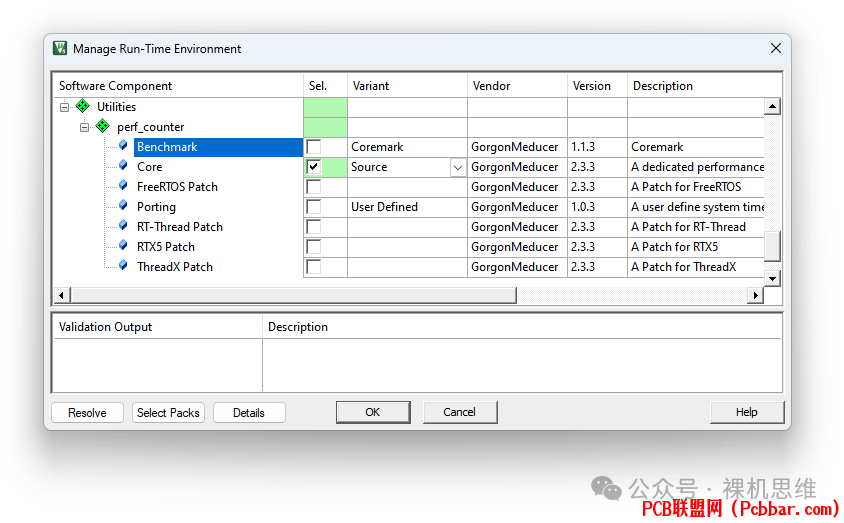This screenshot has height=523, width=844.
Task: Enable the Benchmark component checkbox
Action: point(313,147)
